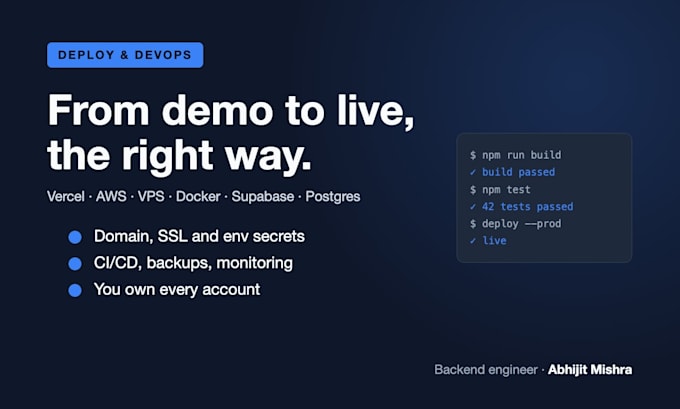Click the headline line "the right way."
This screenshot has height=409, width=680.
(x=180, y=156)
